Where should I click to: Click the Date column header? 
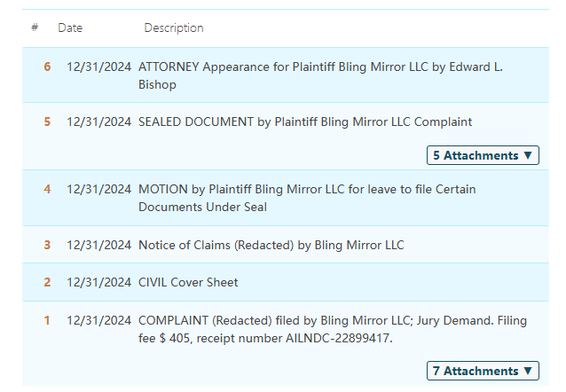pyautogui.click(x=70, y=28)
